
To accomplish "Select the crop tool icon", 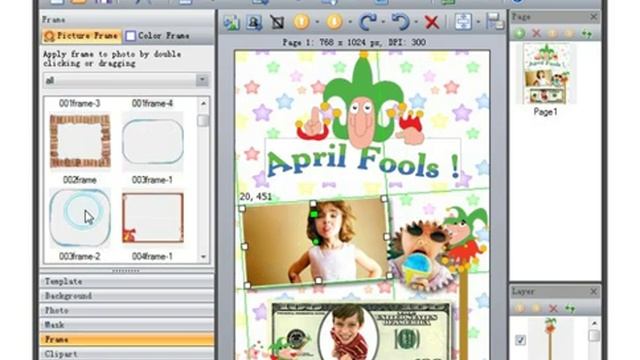I will pos(277,22).
